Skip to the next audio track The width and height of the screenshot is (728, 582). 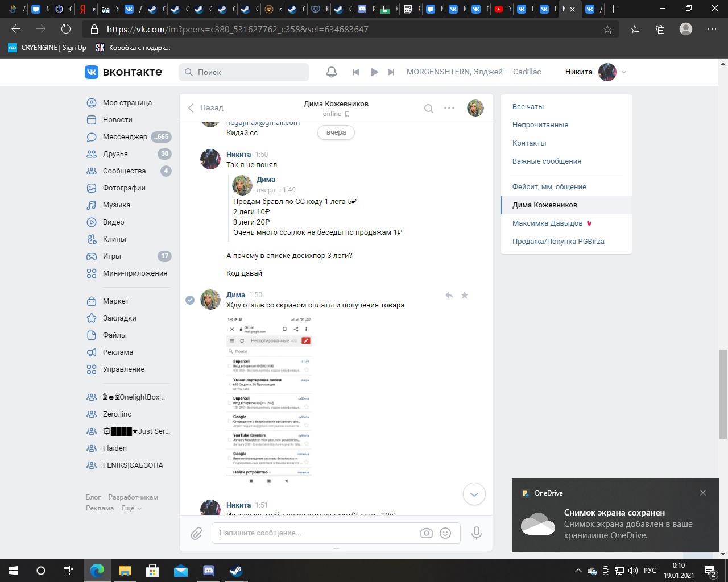click(x=391, y=72)
